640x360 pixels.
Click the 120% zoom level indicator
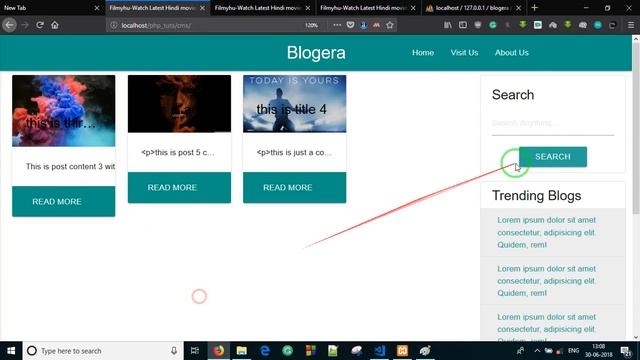tap(311, 25)
